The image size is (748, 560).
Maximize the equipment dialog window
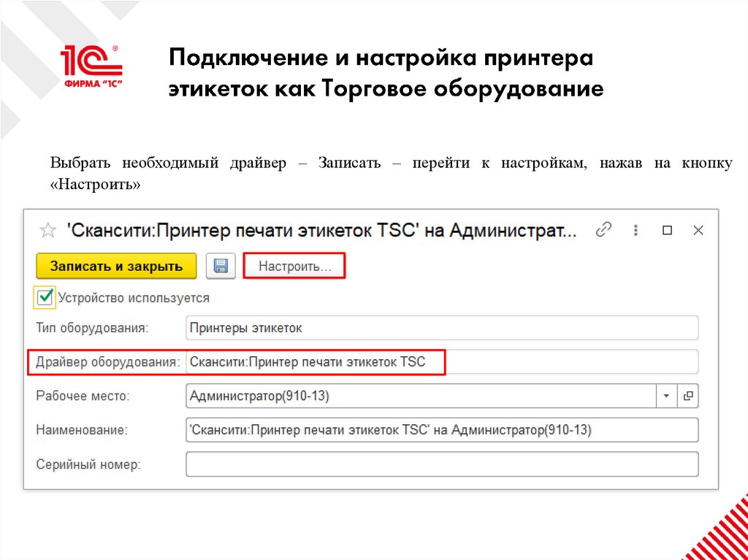[x=668, y=231]
